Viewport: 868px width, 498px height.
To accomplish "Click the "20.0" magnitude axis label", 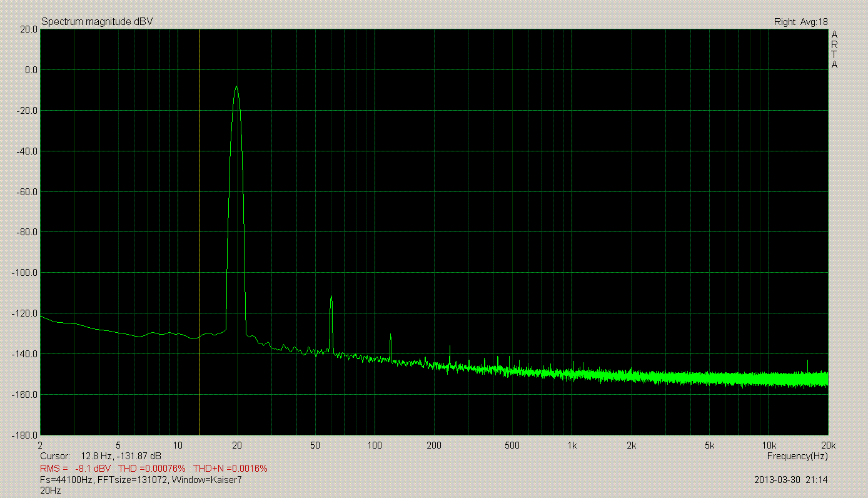I will [x=28, y=29].
